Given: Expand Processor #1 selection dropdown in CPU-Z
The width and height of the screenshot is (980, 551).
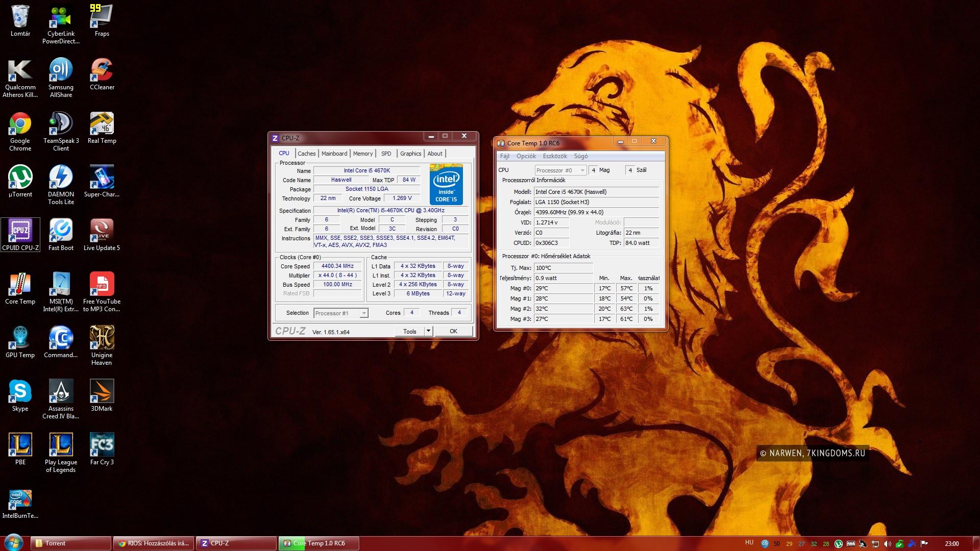Looking at the screenshot, I should coord(364,313).
